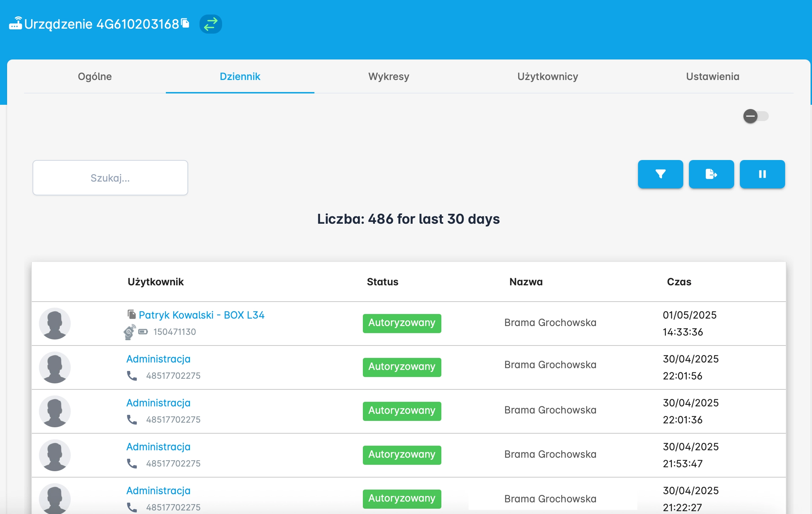This screenshot has height=514, width=812.
Task: Click the router device icon in the header
Action: [x=16, y=23]
